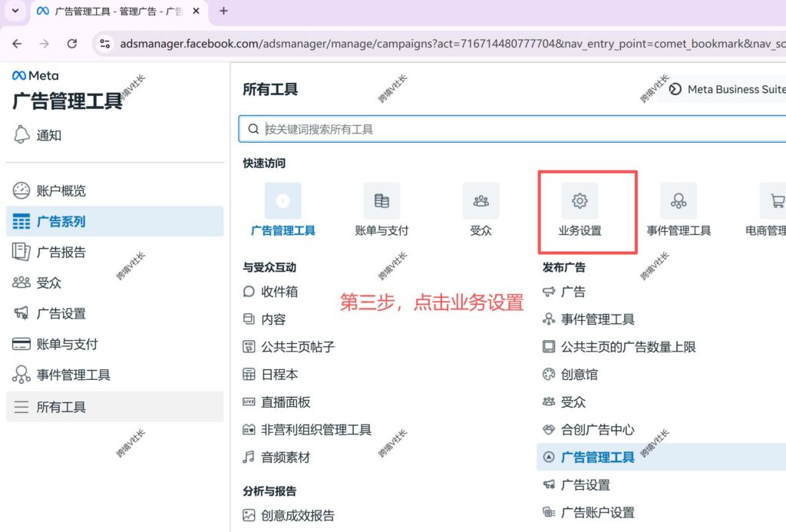Open 创意成效报告 under 分析与报告
786x532 pixels.
click(289, 515)
